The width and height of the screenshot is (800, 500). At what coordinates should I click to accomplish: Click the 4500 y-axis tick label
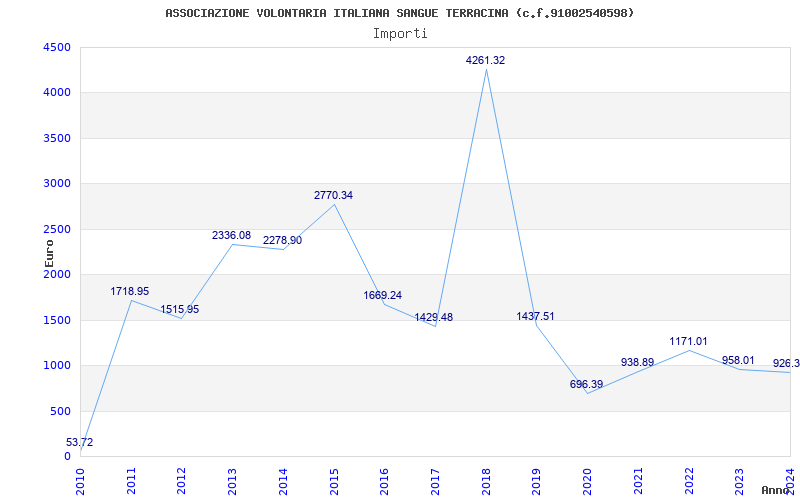(57, 47)
